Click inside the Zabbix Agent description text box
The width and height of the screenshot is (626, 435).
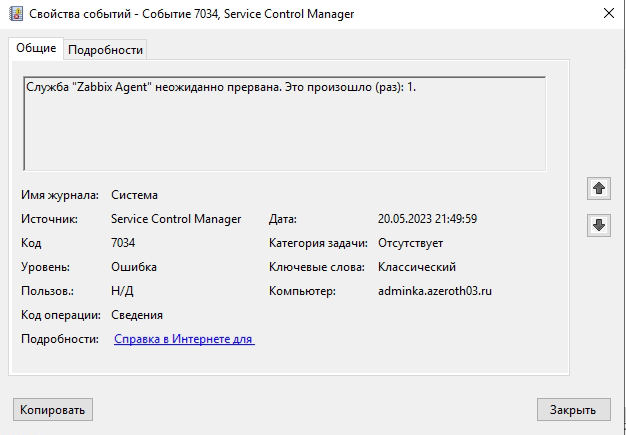[x=284, y=124]
